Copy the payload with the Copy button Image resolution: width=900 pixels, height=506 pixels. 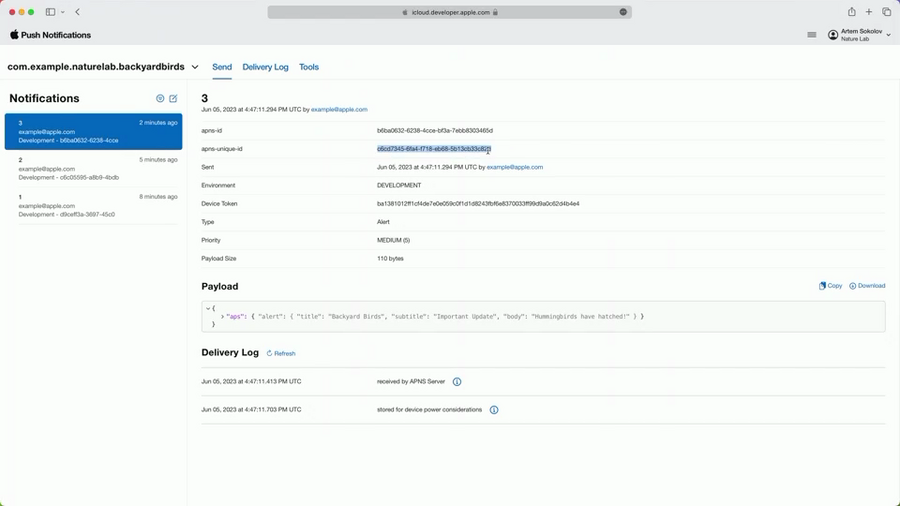pos(831,286)
